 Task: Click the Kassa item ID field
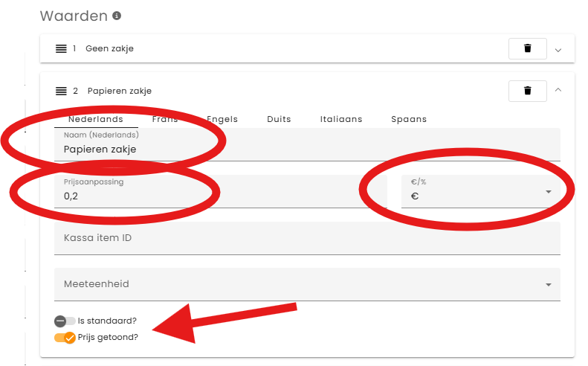pos(306,238)
